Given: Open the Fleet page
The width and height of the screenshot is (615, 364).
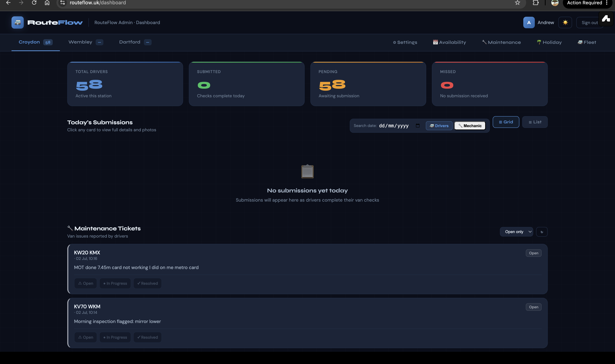Looking at the screenshot, I should point(587,42).
